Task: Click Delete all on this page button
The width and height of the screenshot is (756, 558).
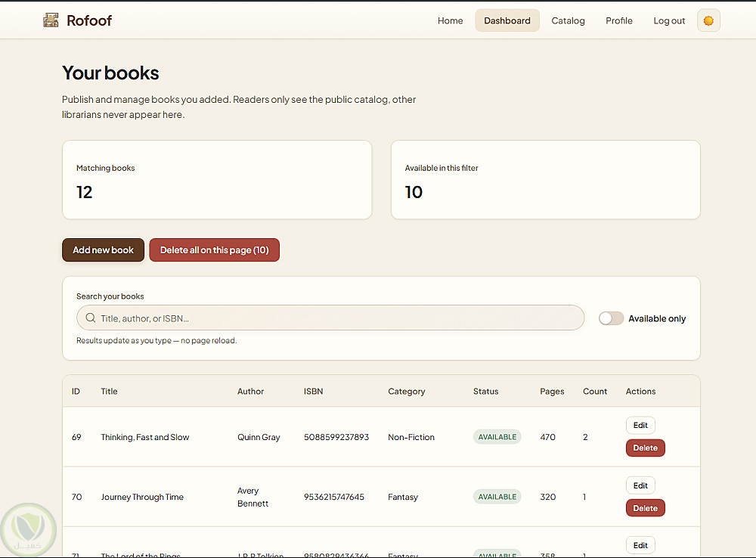Action: (x=214, y=250)
